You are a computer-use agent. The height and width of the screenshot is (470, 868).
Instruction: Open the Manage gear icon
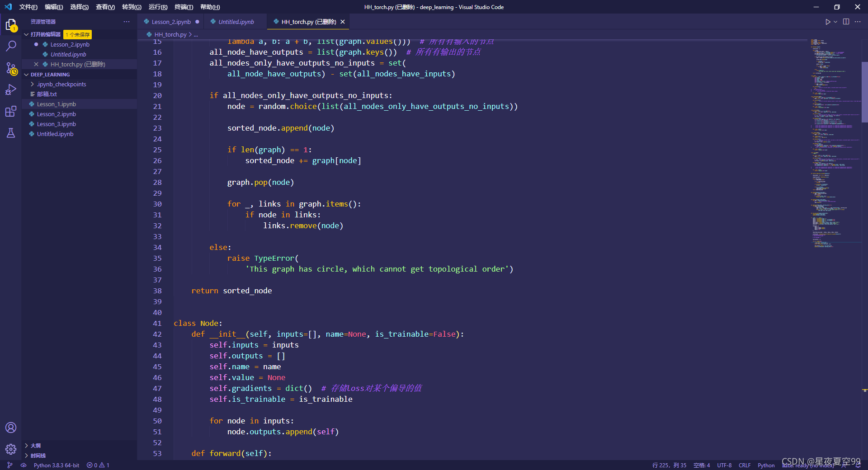pos(11,449)
